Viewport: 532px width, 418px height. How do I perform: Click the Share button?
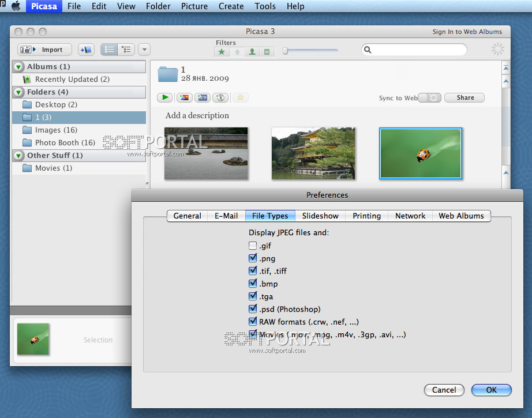[x=464, y=97]
